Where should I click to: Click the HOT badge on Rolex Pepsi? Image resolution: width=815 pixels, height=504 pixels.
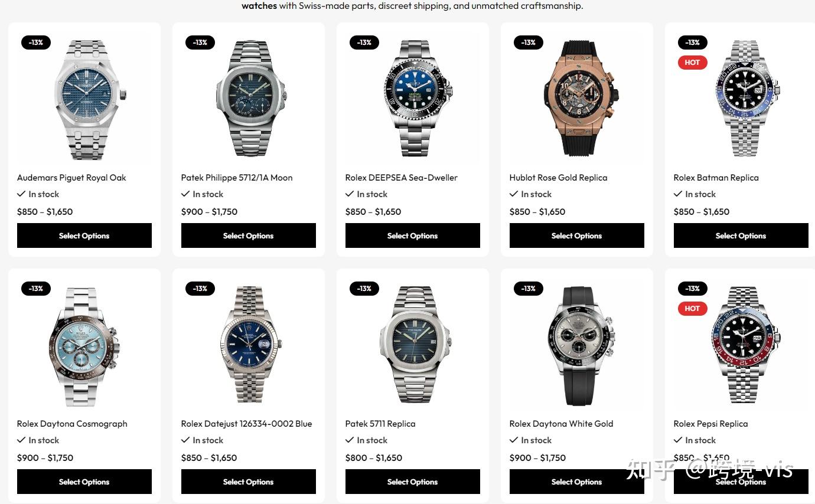692,308
